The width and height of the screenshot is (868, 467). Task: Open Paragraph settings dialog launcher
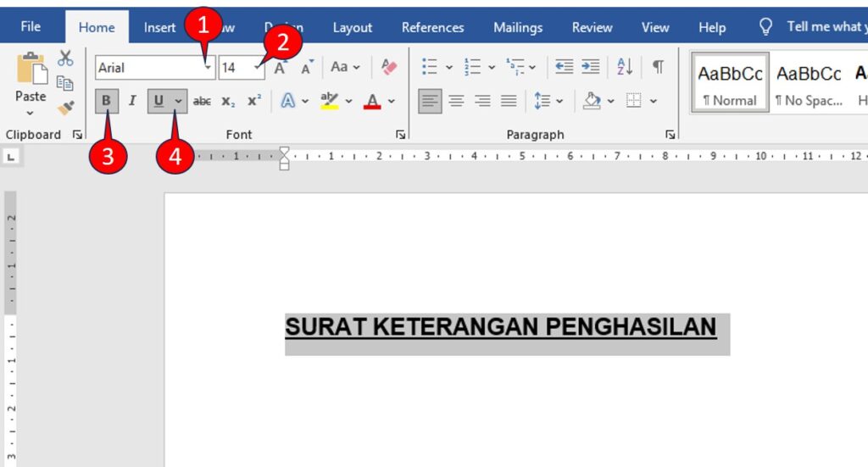click(670, 135)
